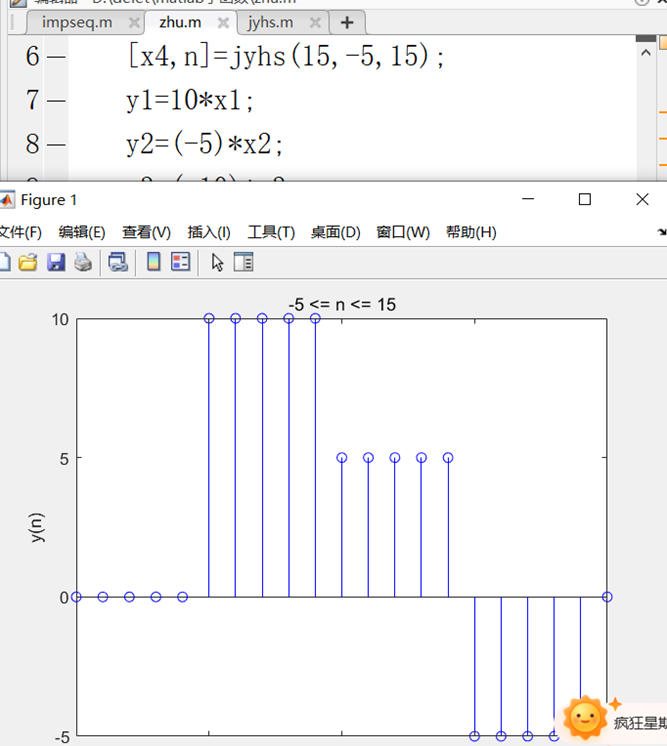Click the Link Plot icon in toolbar

[x=118, y=262]
